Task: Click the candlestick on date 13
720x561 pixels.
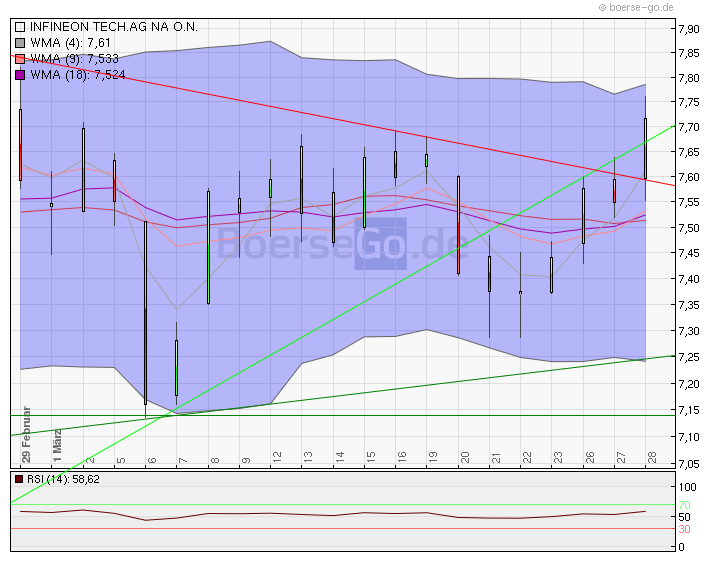Action: [301, 180]
